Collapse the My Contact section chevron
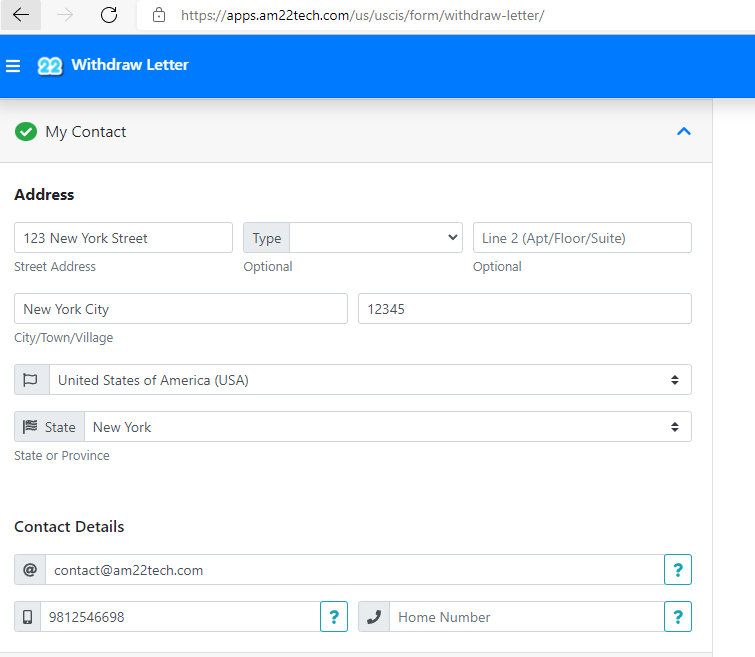 pyautogui.click(x=684, y=132)
